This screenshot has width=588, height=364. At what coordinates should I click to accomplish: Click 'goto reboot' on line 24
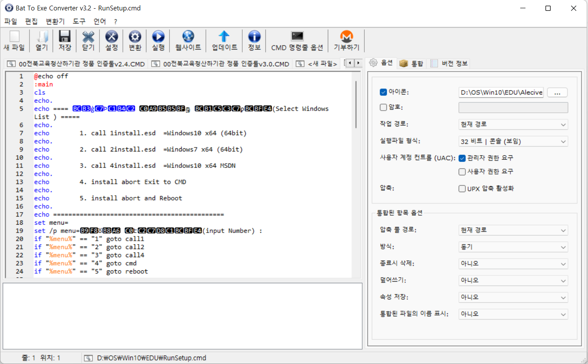[127, 272]
